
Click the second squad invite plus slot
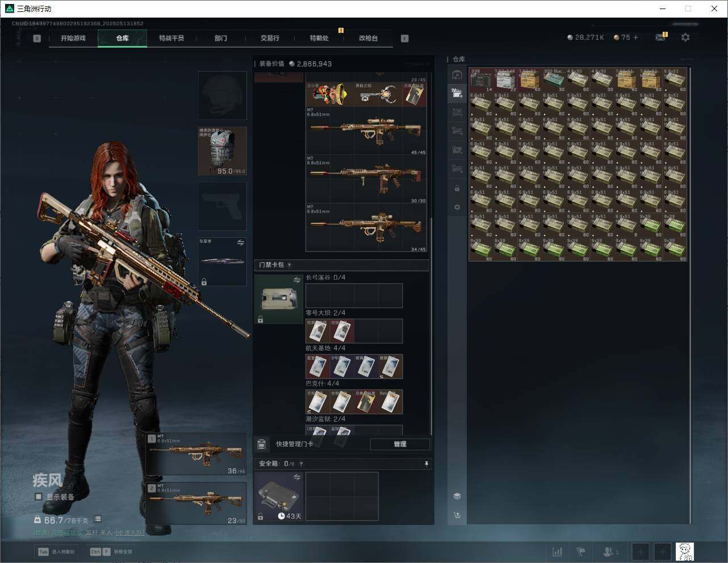pos(662,551)
